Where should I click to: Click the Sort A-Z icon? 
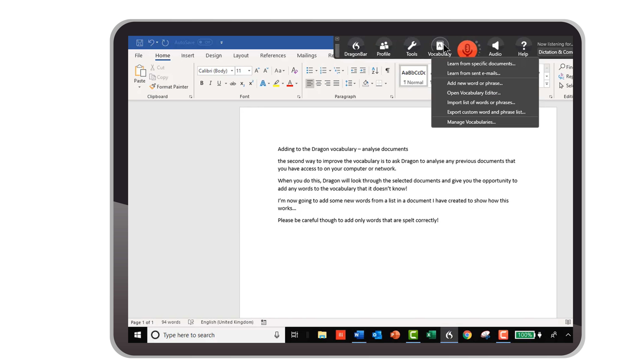click(x=375, y=71)
